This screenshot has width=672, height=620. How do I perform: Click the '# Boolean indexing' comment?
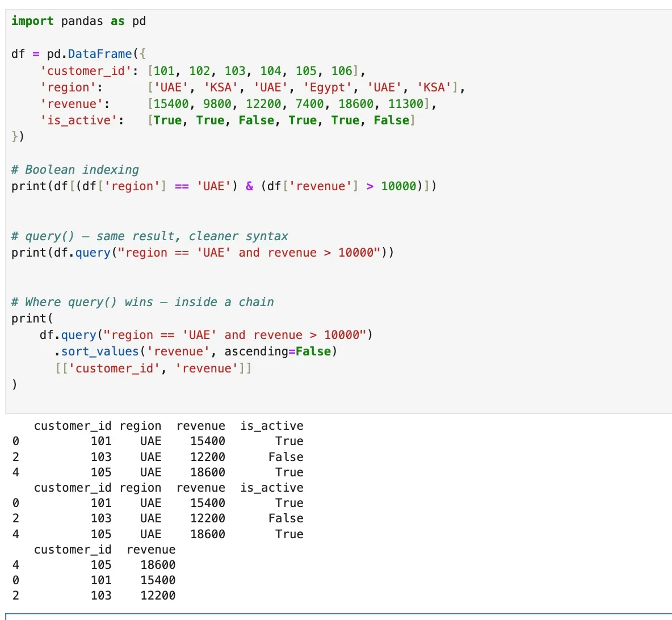75,170
